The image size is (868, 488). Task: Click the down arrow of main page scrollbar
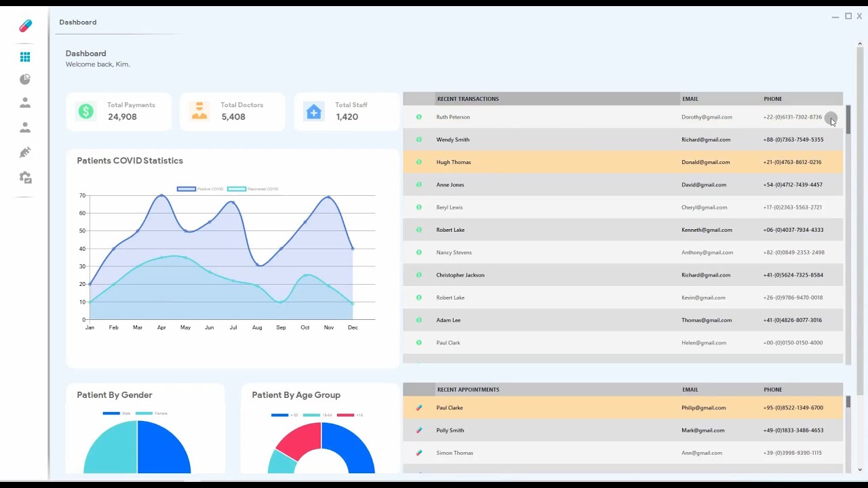coord(860,470)
